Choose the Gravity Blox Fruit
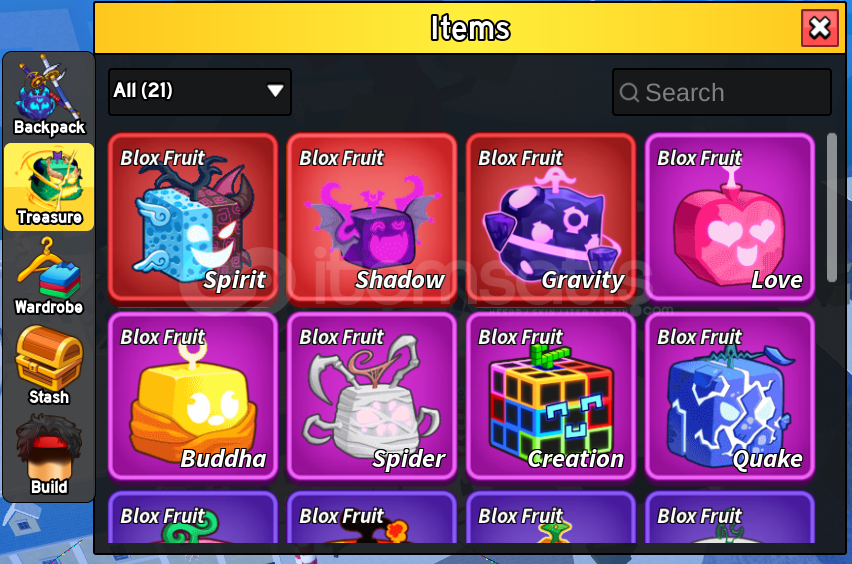852x564 pixels. click(x=551, y=217)
